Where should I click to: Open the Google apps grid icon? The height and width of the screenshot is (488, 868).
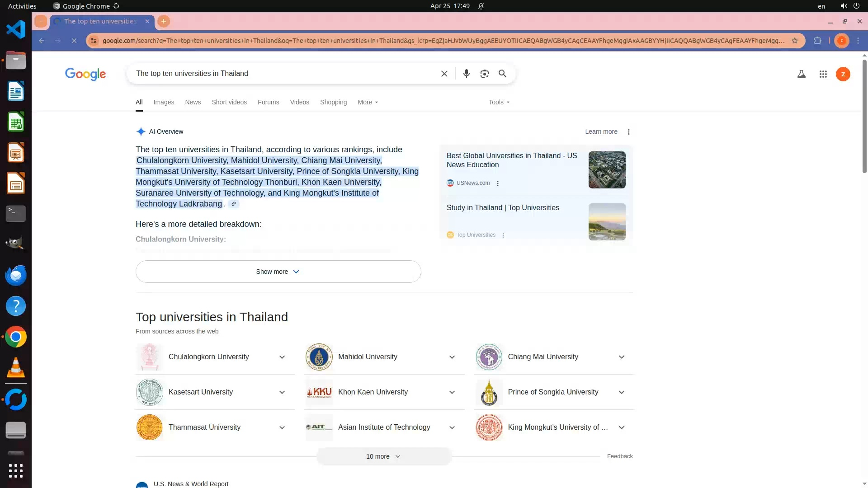click(x=823, y=74)
